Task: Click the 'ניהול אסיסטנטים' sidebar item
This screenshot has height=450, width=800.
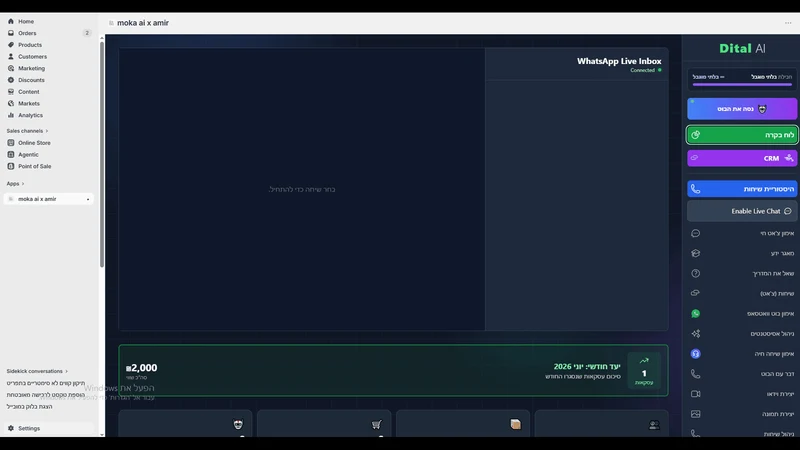Action: click(x=742, y=334)
